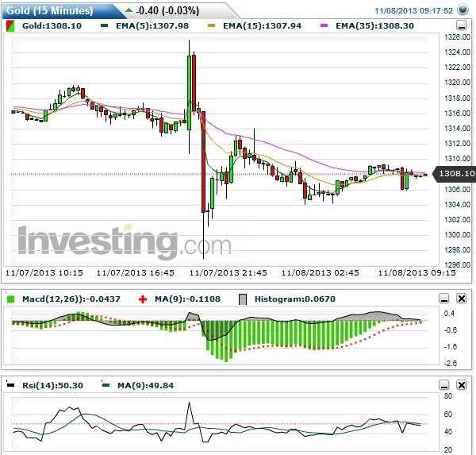This screenshot has height=455, width=476.
Task: Click the Rsi(14):50.30 label
Action: [53, 385]
